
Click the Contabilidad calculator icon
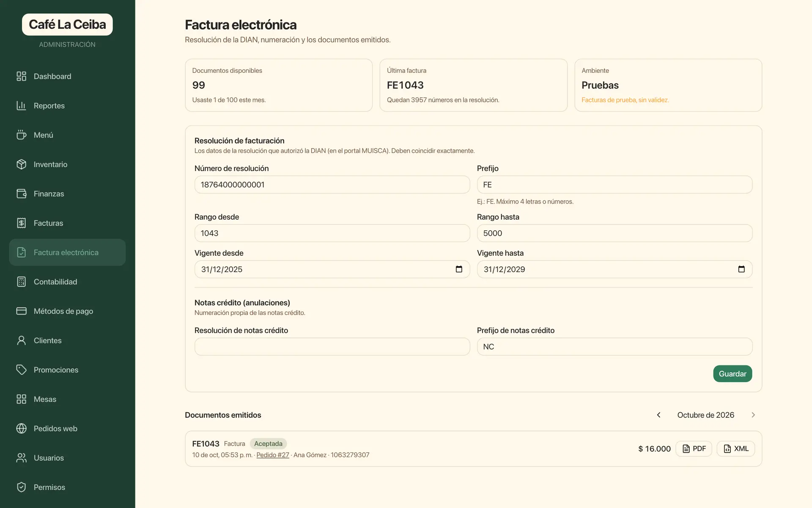coord(21,282)
